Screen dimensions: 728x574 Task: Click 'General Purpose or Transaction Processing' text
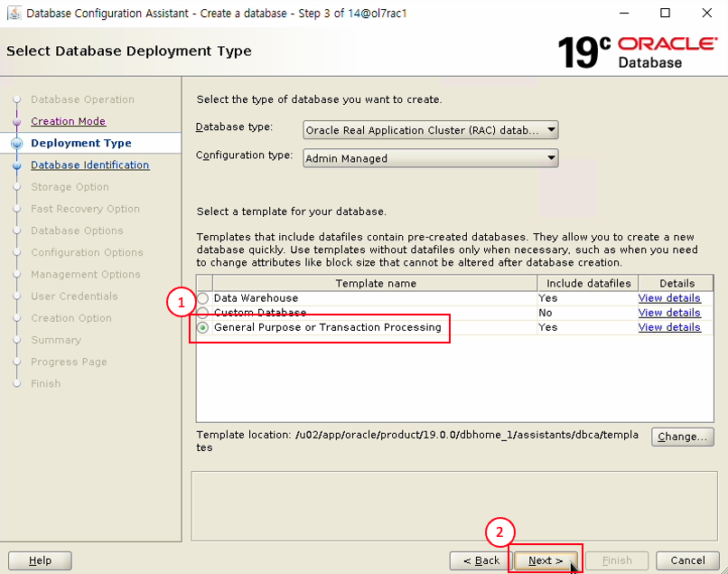328,327
